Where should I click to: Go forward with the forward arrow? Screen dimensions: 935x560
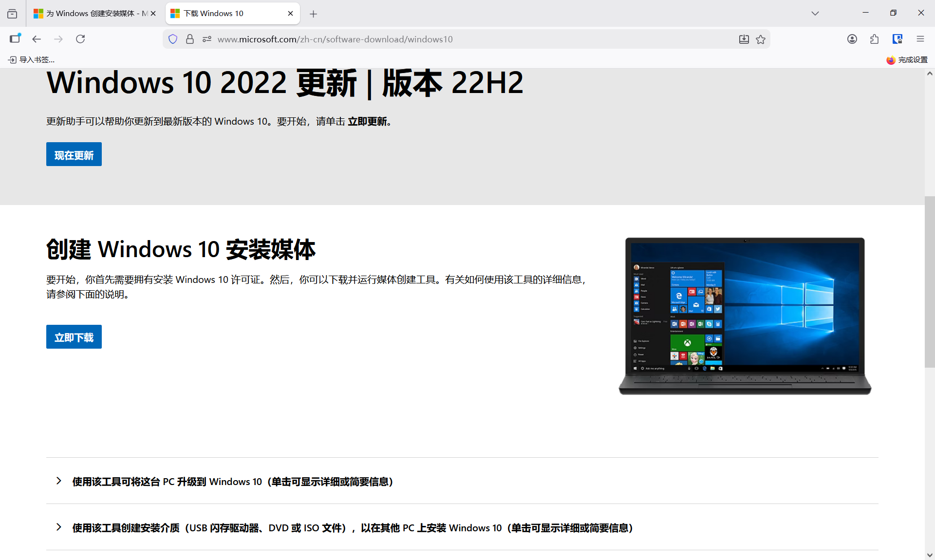pyautogui.click(x=58, y=39)
